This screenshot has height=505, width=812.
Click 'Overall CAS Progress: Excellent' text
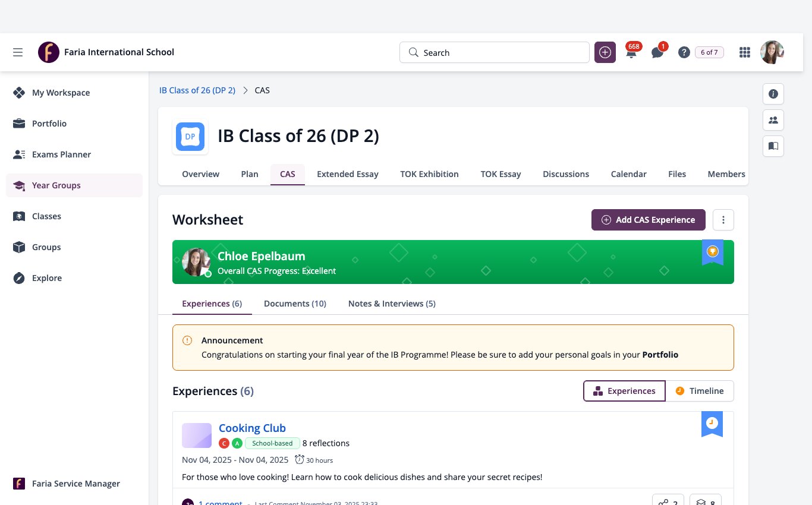tap(276, 271)
